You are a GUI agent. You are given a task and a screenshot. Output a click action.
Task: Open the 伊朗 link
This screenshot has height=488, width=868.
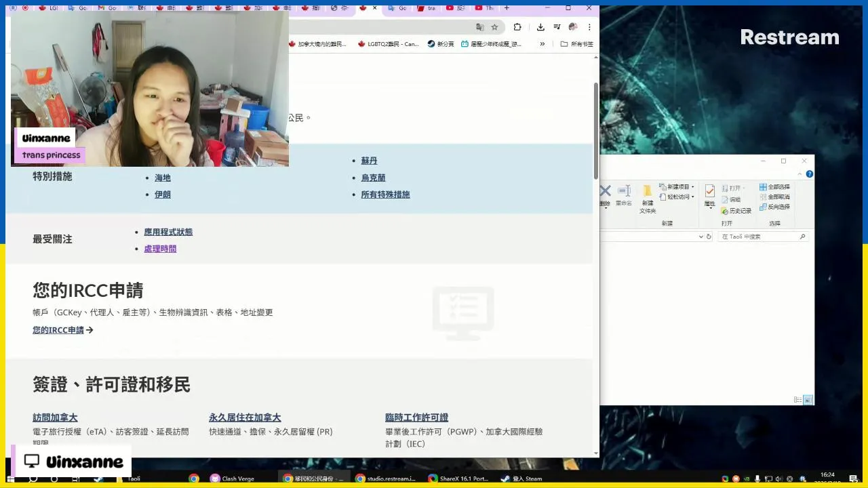[163, 195]
